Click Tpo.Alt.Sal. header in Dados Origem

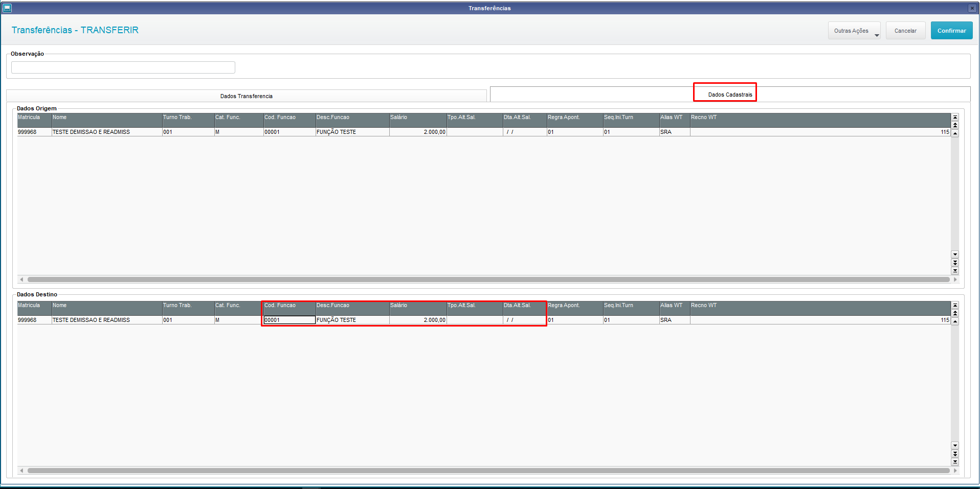475,121
